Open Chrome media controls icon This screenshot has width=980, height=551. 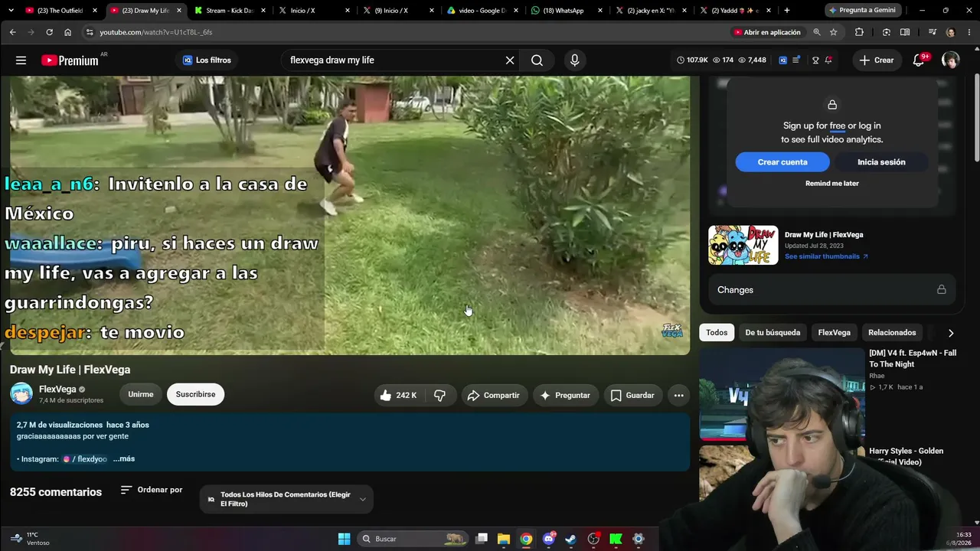tap(932, 32)
